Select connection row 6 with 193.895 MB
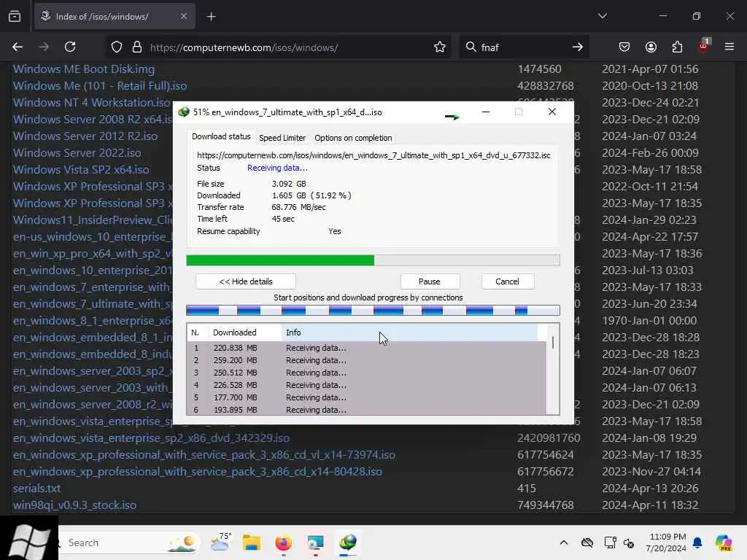 (366, 410)
